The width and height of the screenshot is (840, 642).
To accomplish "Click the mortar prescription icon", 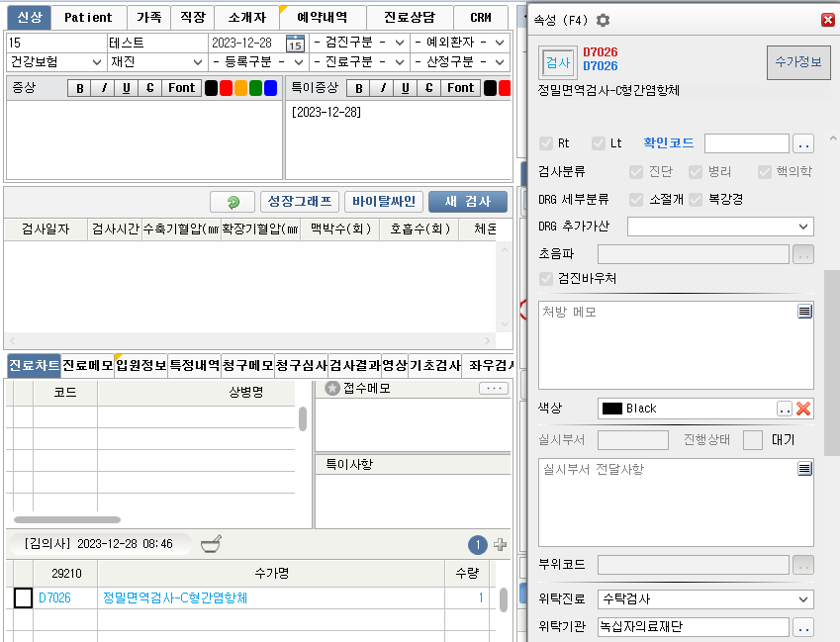I will coord(211,544).
